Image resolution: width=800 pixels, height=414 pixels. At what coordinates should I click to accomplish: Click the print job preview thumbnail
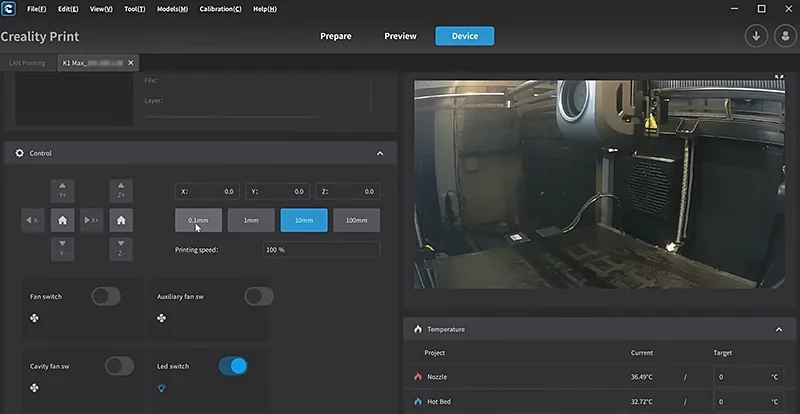(x=74, y=100)
